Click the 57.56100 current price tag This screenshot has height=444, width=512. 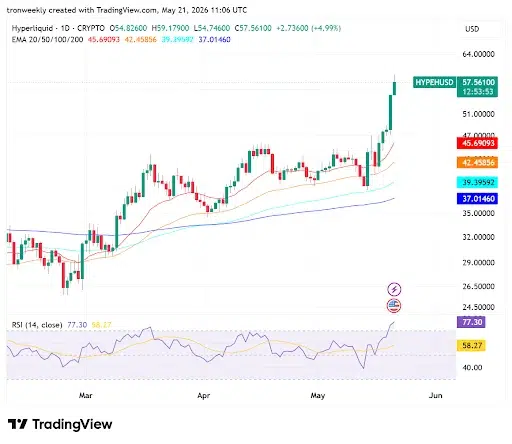(x=478, y=82)
